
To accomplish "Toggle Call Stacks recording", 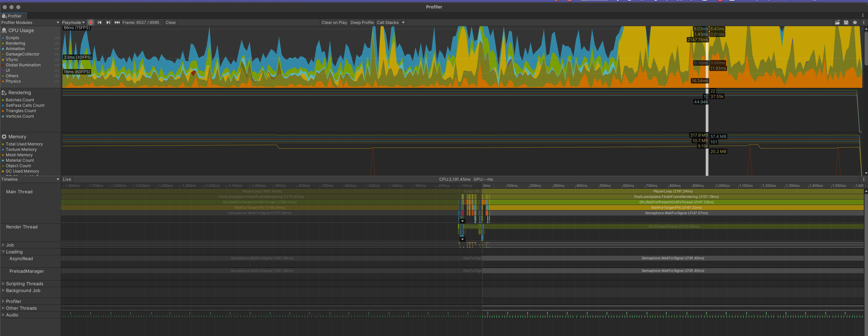I will pyautogui.click(x=388, y=23).
